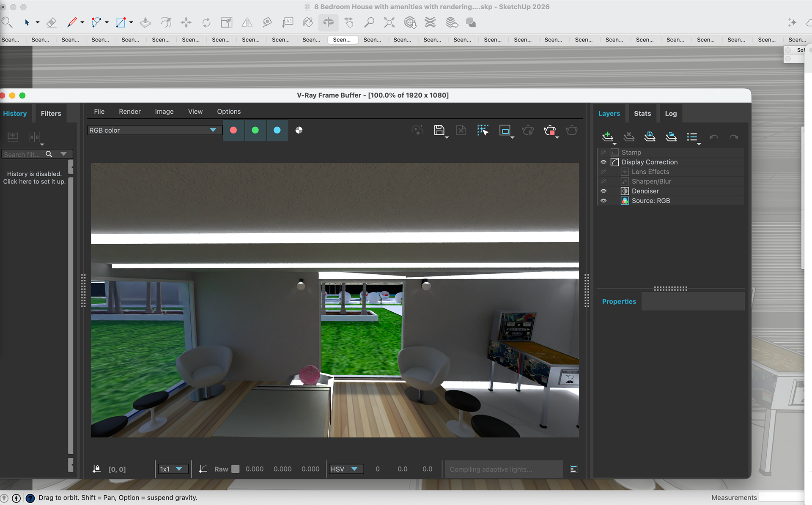Viewport: 812px width, 505px height.
Task: Toggle the red channel swatch
Action: tap(233, 130)
